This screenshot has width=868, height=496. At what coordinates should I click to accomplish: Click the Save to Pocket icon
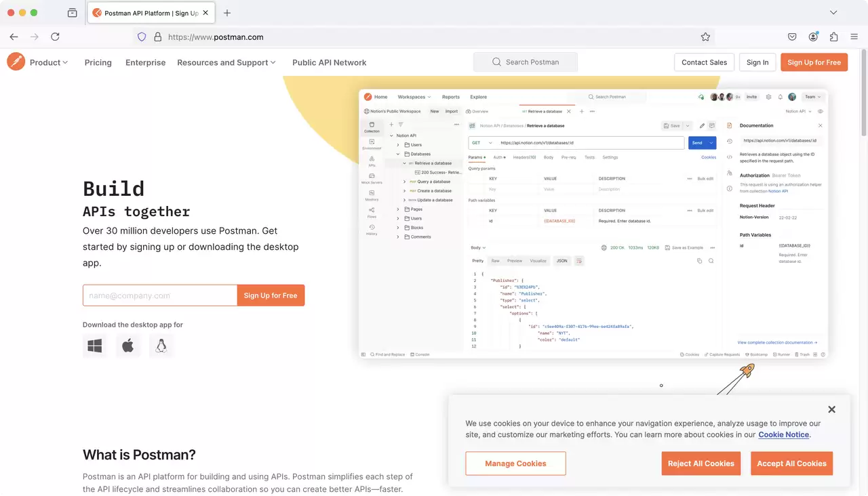click(x=792, y=37)
